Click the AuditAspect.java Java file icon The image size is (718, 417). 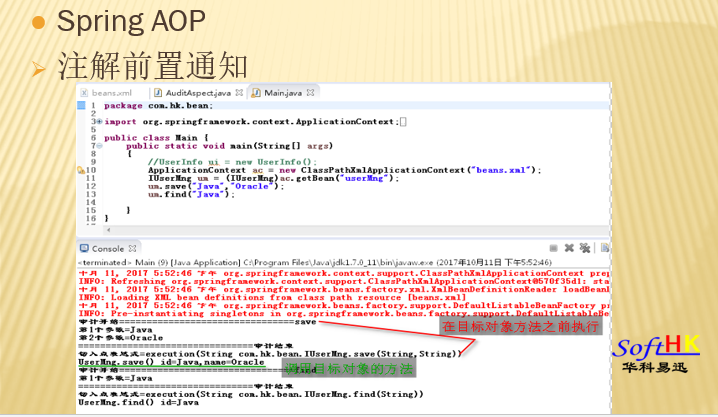click(x=158, y=93)
